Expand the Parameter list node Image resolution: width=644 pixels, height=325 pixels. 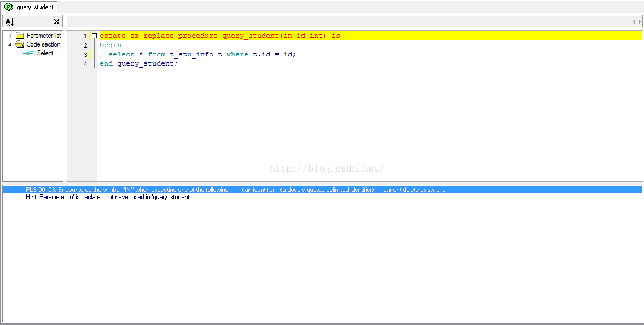coord(10,36)
